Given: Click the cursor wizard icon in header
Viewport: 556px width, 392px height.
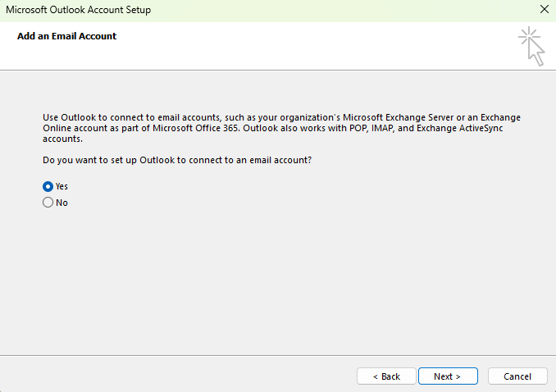Looking at the screenshot, I should click(531, 46).
